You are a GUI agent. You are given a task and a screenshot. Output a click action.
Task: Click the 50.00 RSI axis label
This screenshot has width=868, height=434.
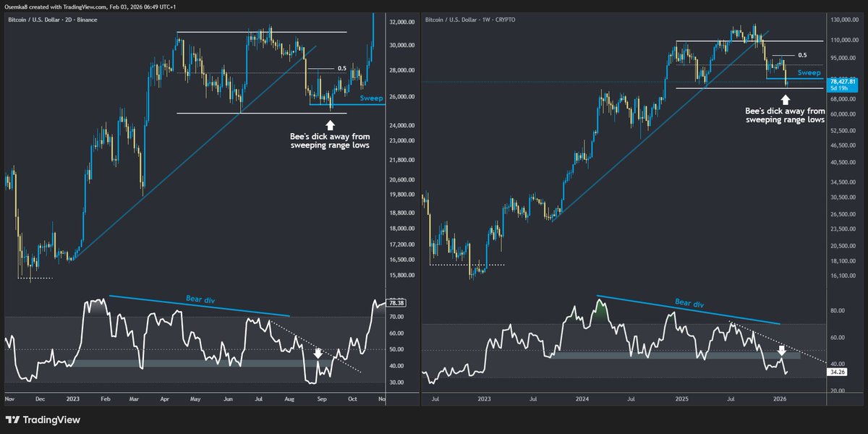tap(396, 349)
